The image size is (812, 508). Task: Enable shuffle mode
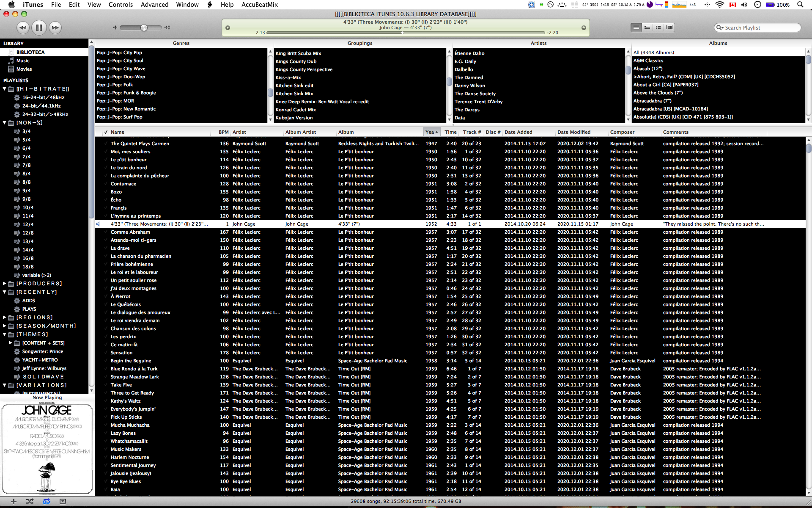tap(30, 501)
